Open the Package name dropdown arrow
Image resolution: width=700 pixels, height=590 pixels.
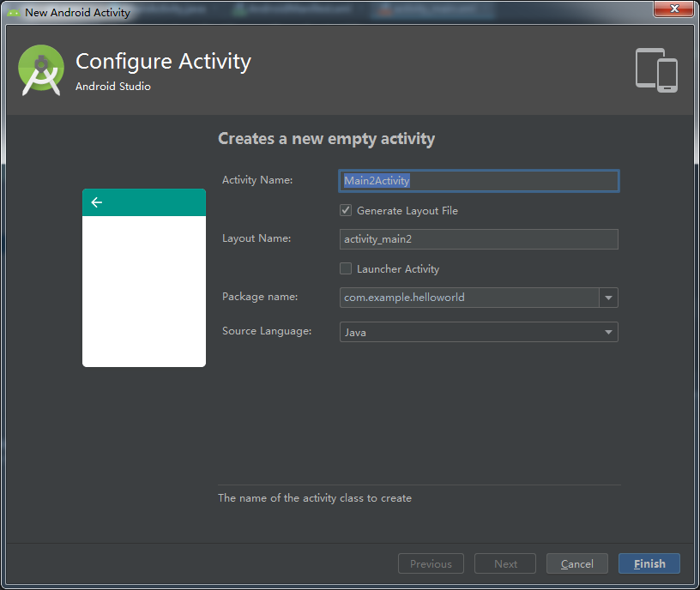[x=608, y=298]
